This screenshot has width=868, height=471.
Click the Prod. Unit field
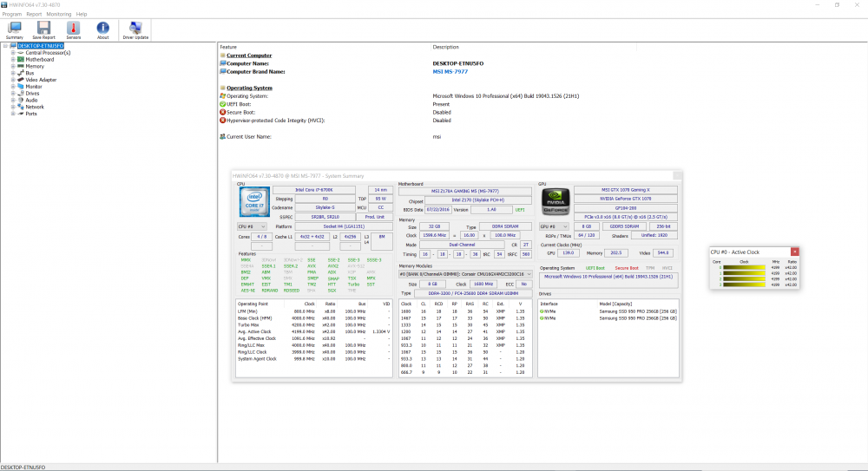[x=375, y=217]
